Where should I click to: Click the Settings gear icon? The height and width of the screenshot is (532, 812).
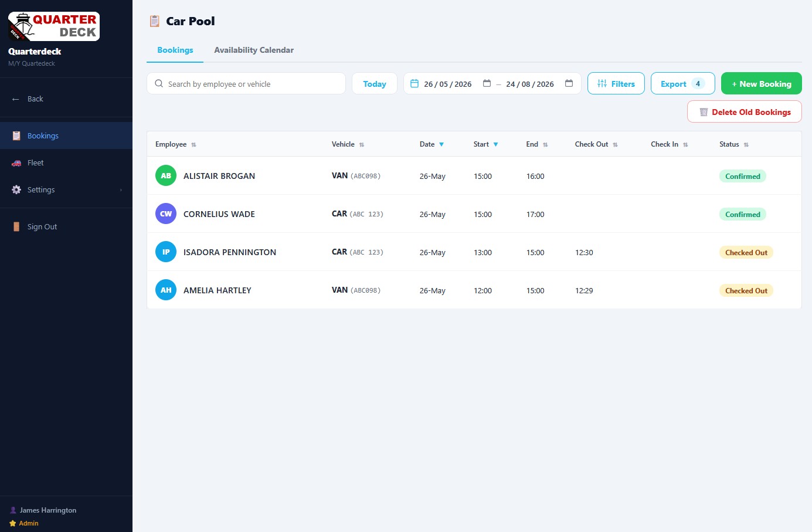[x=16, y=189]
